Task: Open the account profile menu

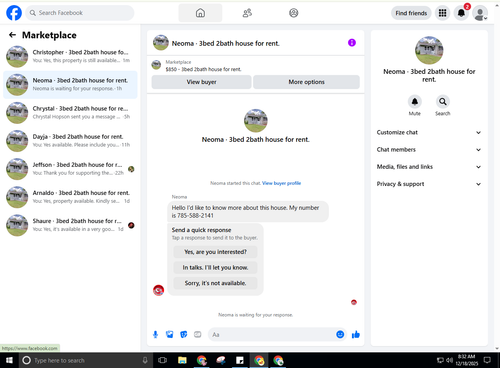Action: [x=480, y=13]
